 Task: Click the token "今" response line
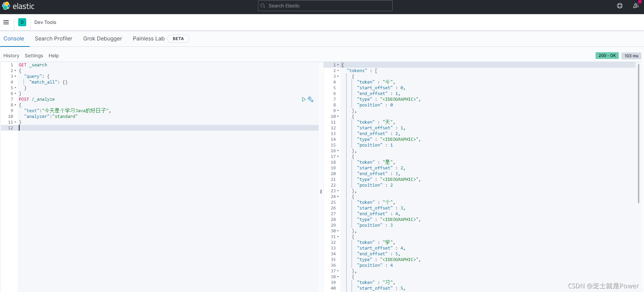coord(376,82)
